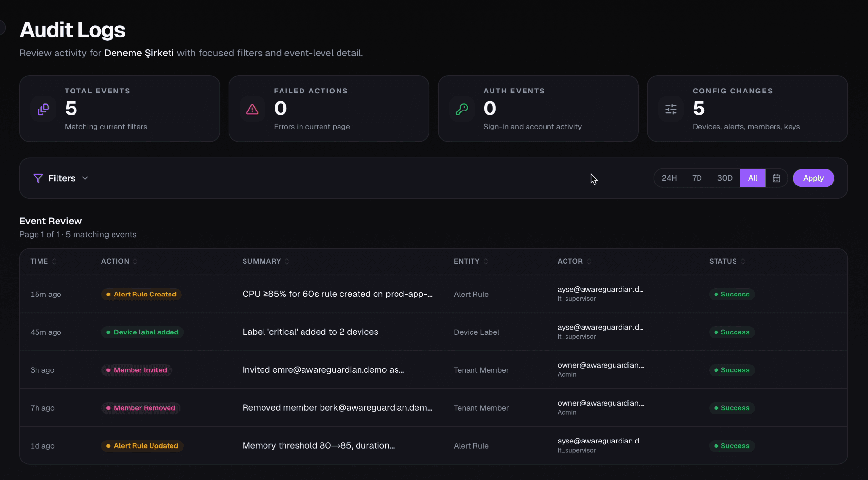Click the actor email in 1d ago row
The height and width of the screenshot is (480, 868).
point(601,441)
